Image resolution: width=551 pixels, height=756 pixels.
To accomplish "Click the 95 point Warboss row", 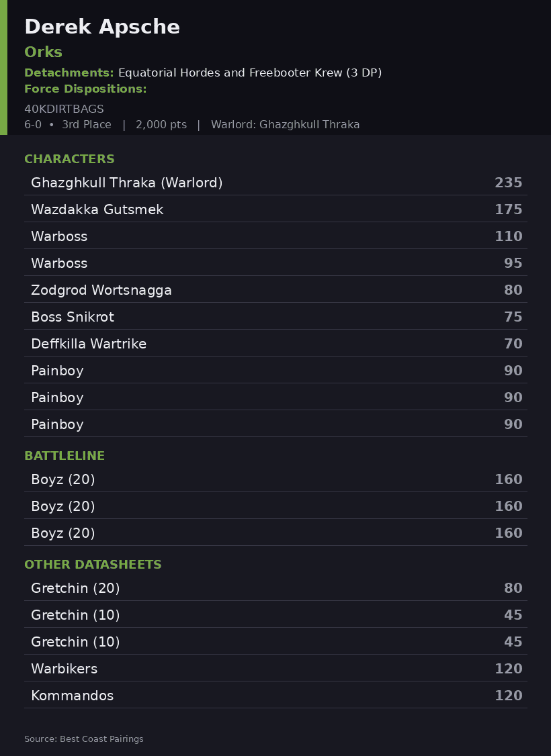I will [275, 263].
